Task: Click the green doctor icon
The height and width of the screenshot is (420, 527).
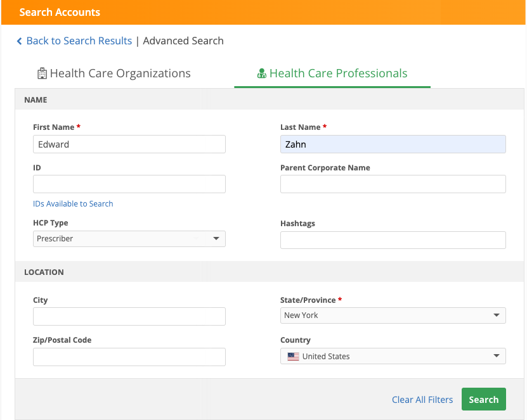Action: point(261,73)
